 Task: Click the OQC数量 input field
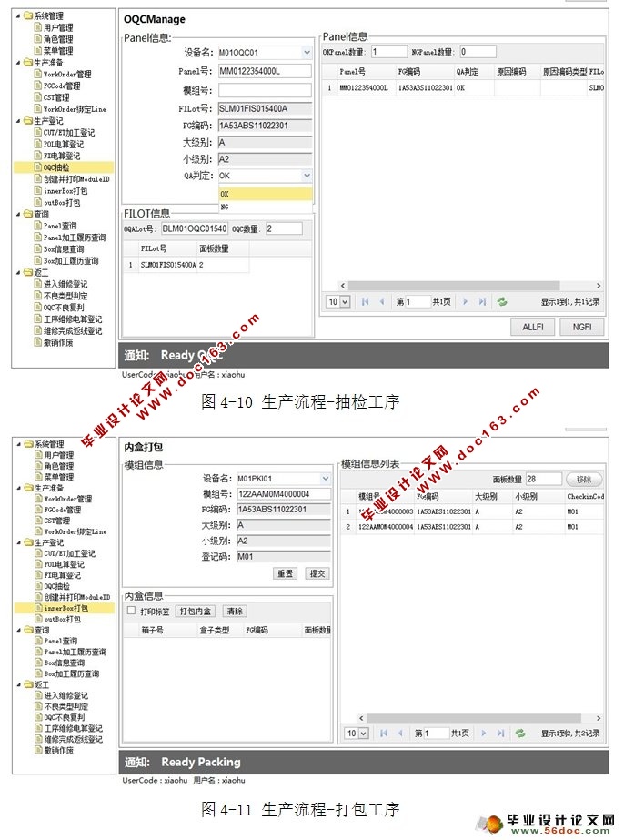pyautogui.click(x=284, y=228)
